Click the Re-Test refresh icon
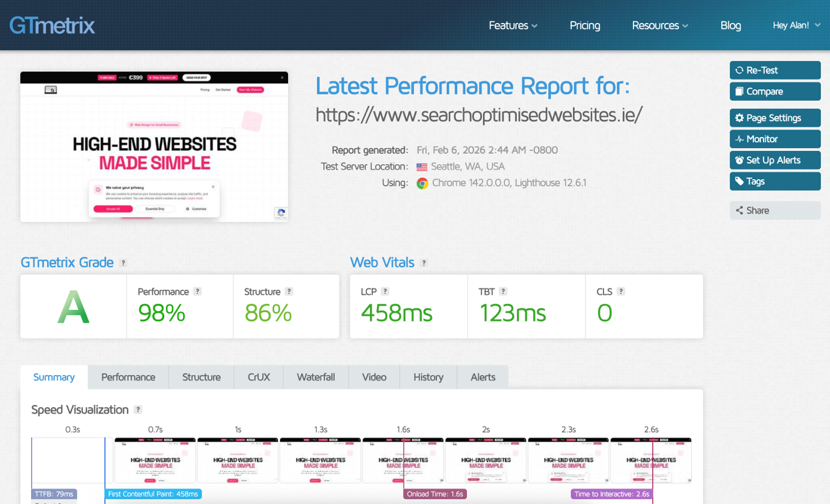 click(740, 70)
